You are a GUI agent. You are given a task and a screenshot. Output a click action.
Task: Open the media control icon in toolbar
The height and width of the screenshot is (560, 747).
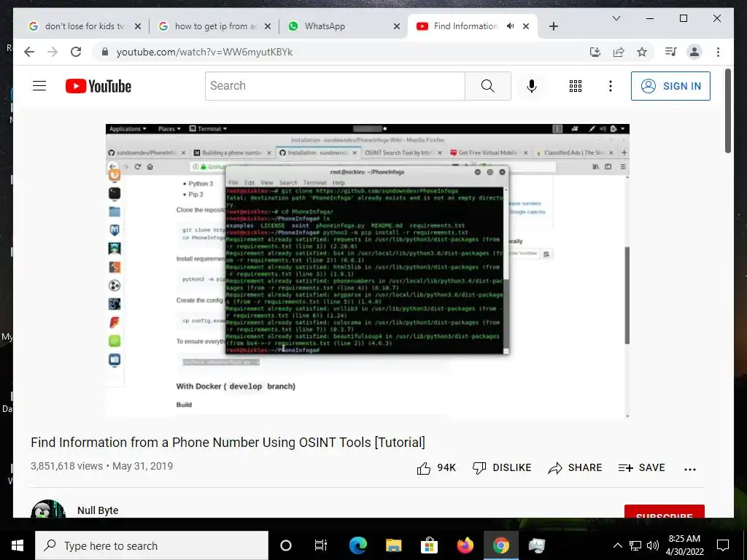pos(671,52)
